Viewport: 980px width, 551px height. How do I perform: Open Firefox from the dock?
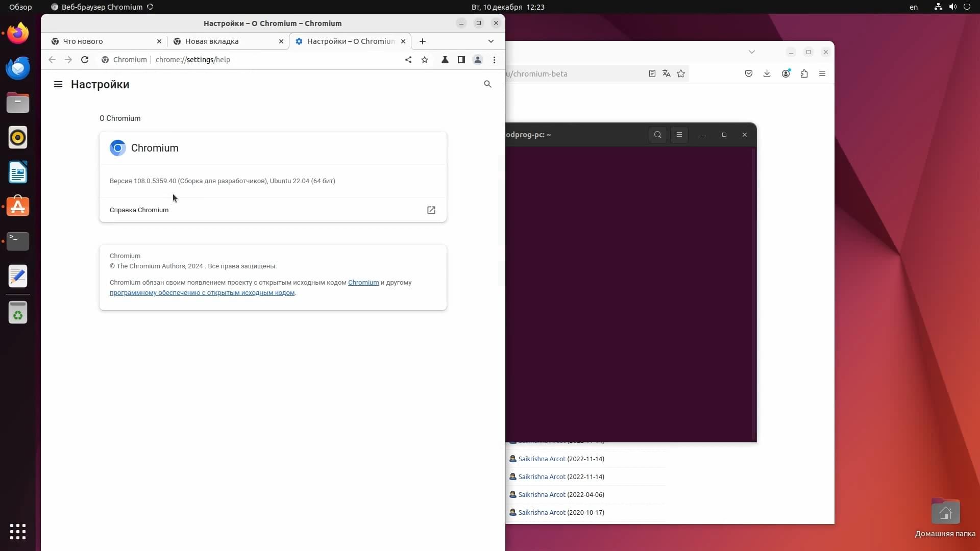pyautogui.click(x=18, y=34)
